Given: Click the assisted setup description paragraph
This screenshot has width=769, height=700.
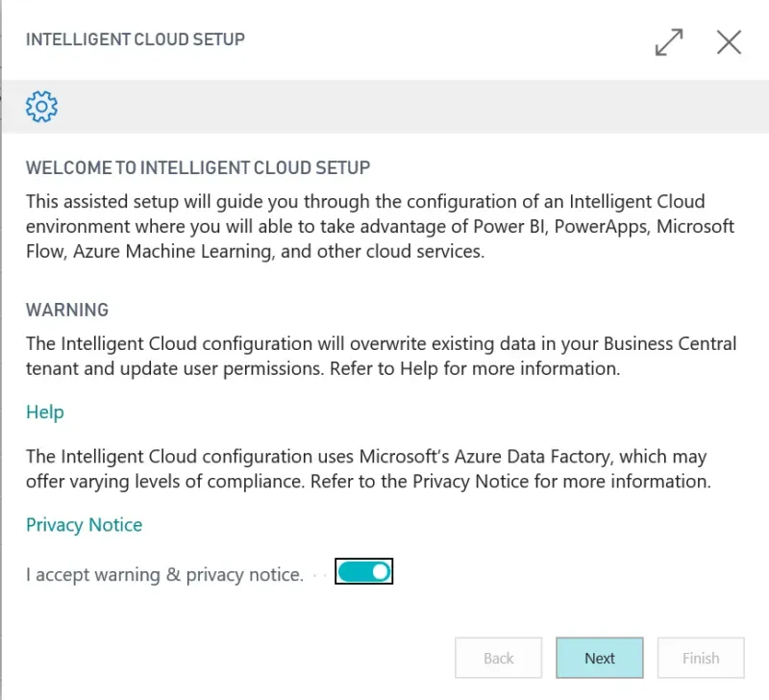Looking at the screenshot, I should 380,227.
